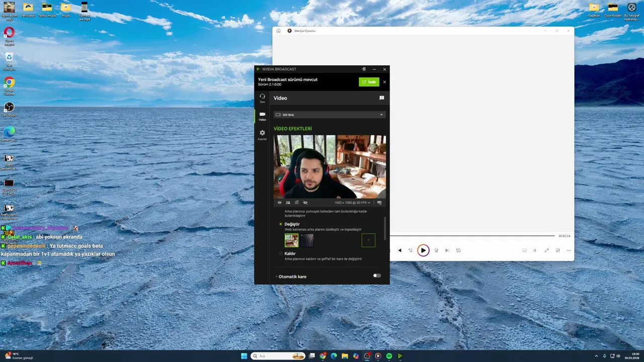Add a new background with the plus tile

[368, 240]
